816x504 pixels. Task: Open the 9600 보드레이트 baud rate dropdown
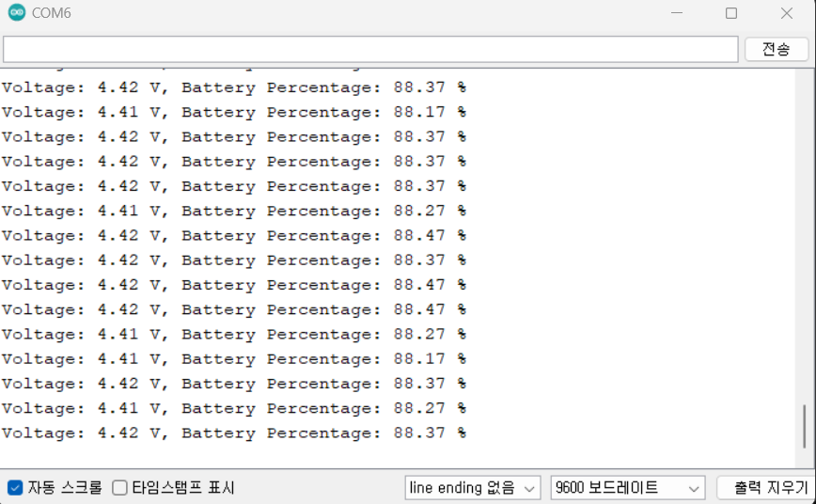point(627,488)
